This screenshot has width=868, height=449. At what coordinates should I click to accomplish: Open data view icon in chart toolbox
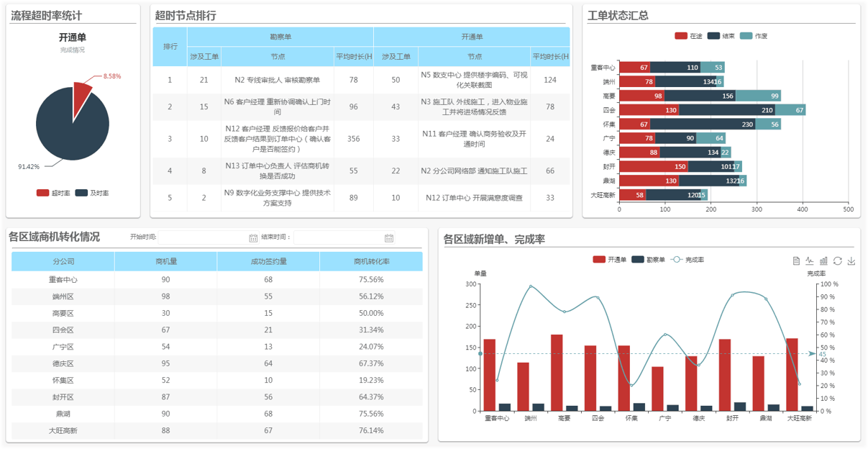click(x=796, y=260)
